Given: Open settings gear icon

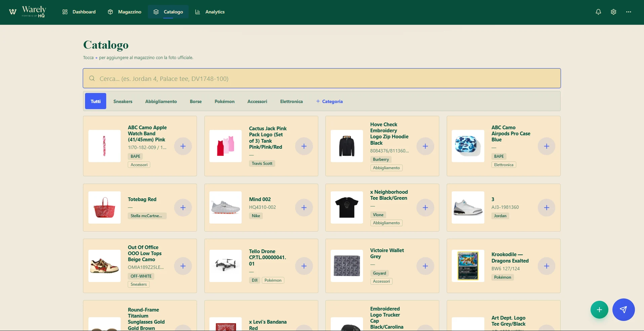Looking at the screenshot, I should 613,12.
